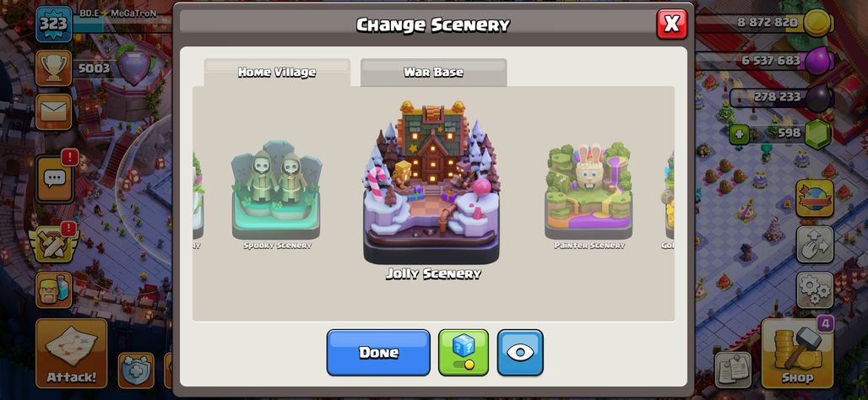Open the barbarian army overview icon
The image size is (868, 400).
click(54, 290)
